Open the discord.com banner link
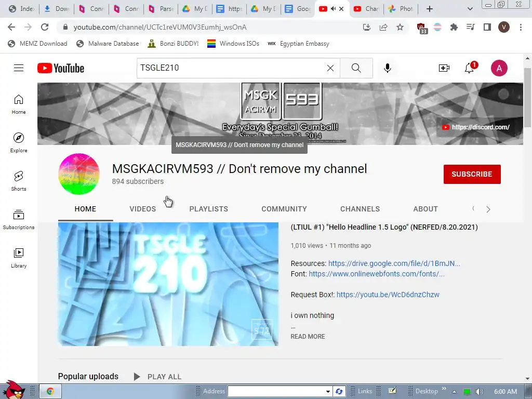 coord(476,127)
